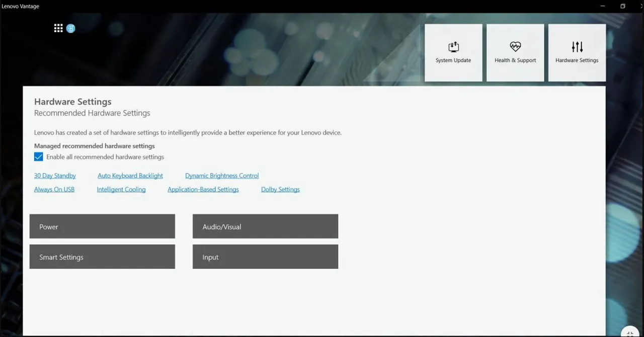Select the Hardware Settings sliders tile

pos(577,53)
